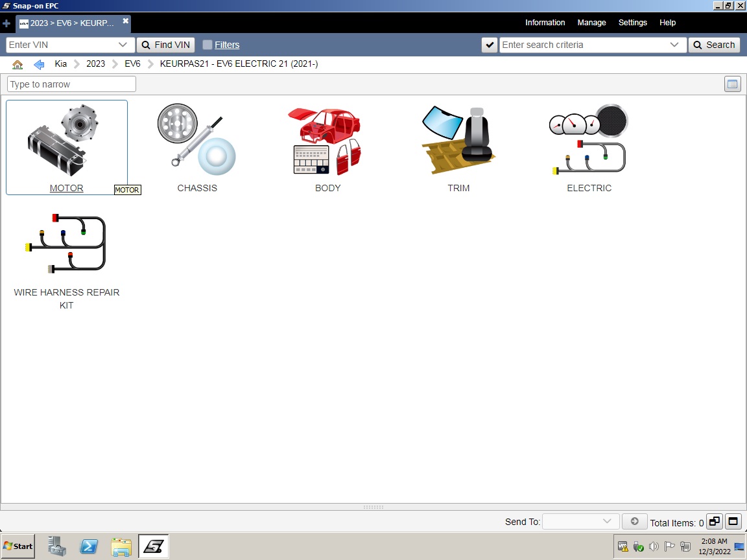Open the Send To dropdown

[581, 521]
